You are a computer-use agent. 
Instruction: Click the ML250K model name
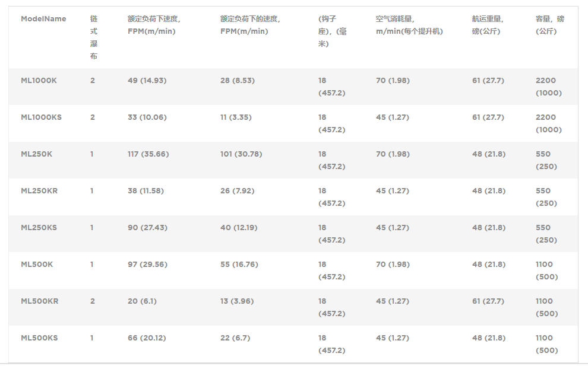pyautogui.click(x=36, y=154)
